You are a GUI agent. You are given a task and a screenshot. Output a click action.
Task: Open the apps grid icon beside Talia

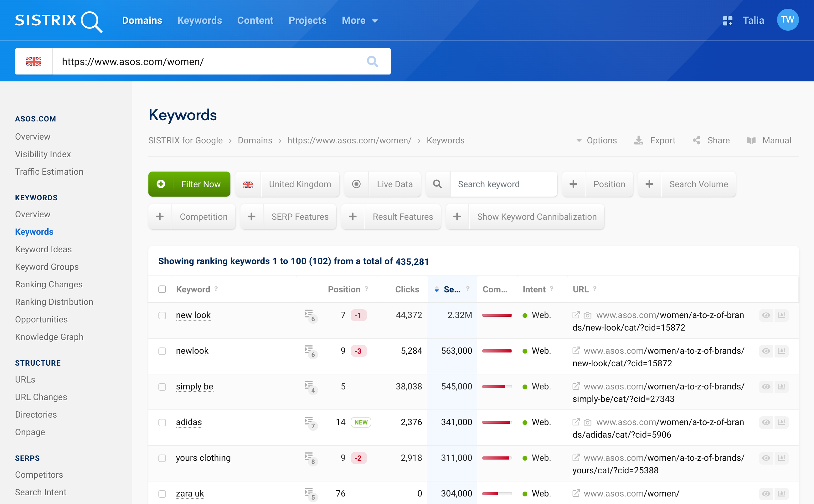727,21
